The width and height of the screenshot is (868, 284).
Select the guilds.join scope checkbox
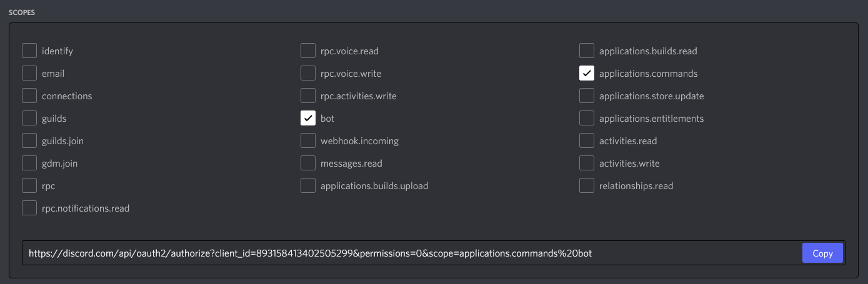(29, 140)
